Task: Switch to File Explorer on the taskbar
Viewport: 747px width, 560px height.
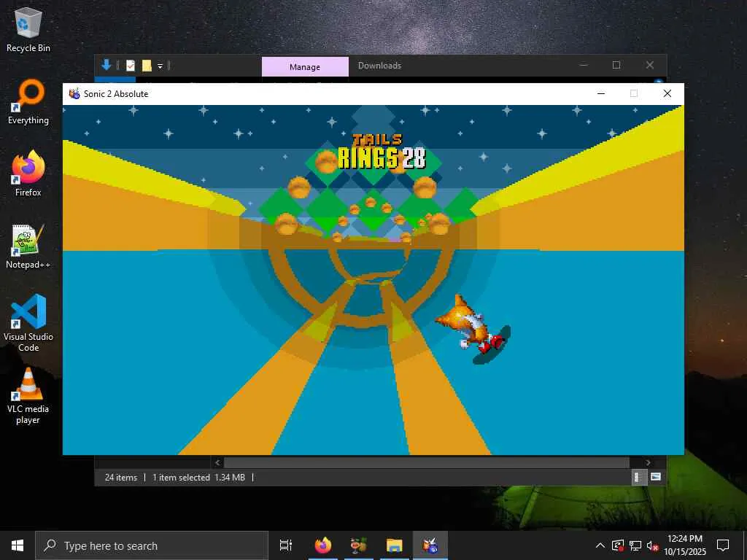Action: click(395, 545)
